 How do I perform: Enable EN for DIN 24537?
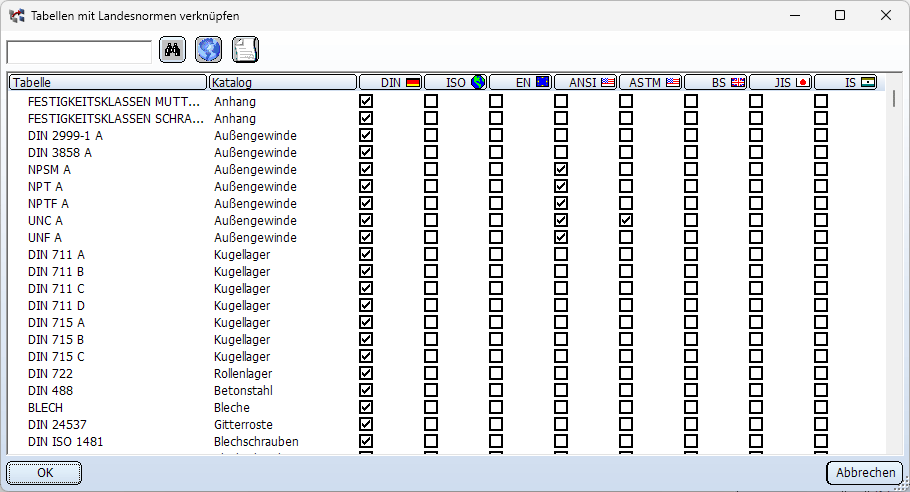(x=496, y=425)
